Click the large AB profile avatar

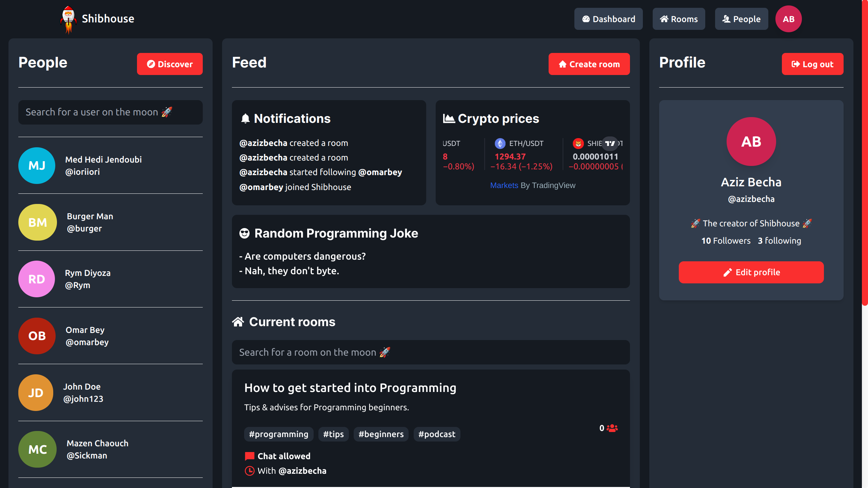click(x=751, y=142)
